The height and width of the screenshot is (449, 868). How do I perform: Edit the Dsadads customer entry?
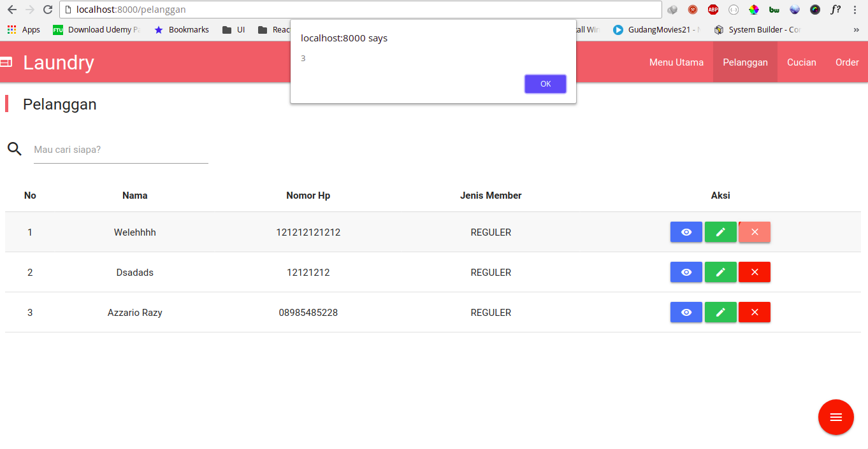(721, 272)
